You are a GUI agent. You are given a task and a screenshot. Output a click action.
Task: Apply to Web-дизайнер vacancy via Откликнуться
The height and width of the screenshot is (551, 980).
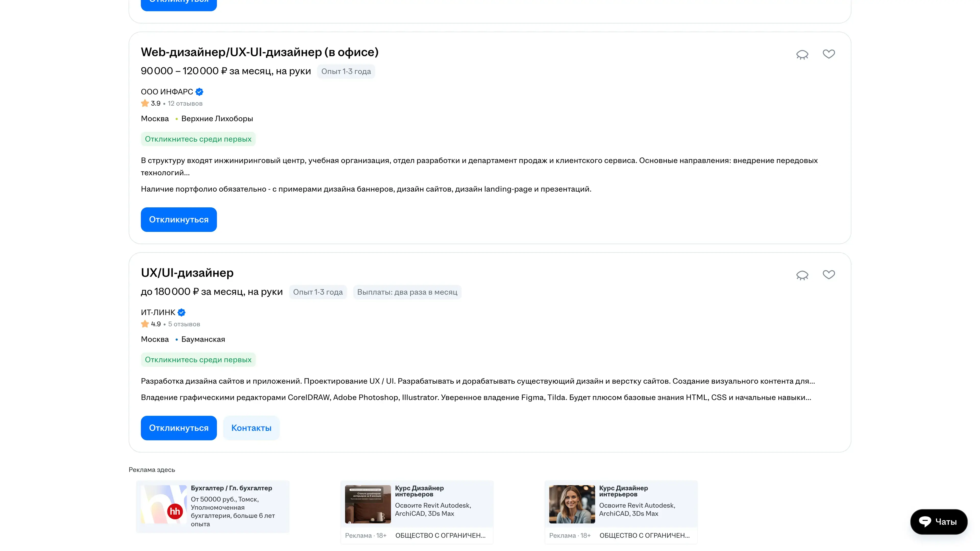click(x=178, y=219)
